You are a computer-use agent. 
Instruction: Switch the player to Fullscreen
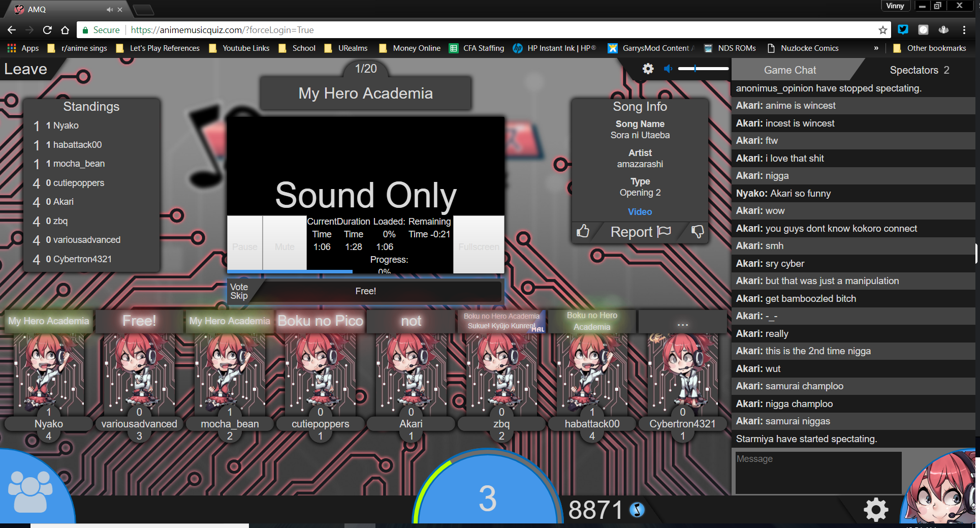479,244
